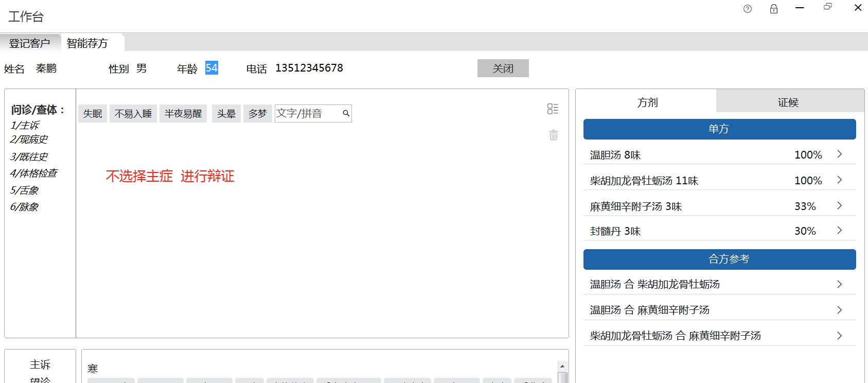The width and height of the screenshot is (868, 383).
Task: Click the 30% score for 封髓丹
Action: (805, 231)
